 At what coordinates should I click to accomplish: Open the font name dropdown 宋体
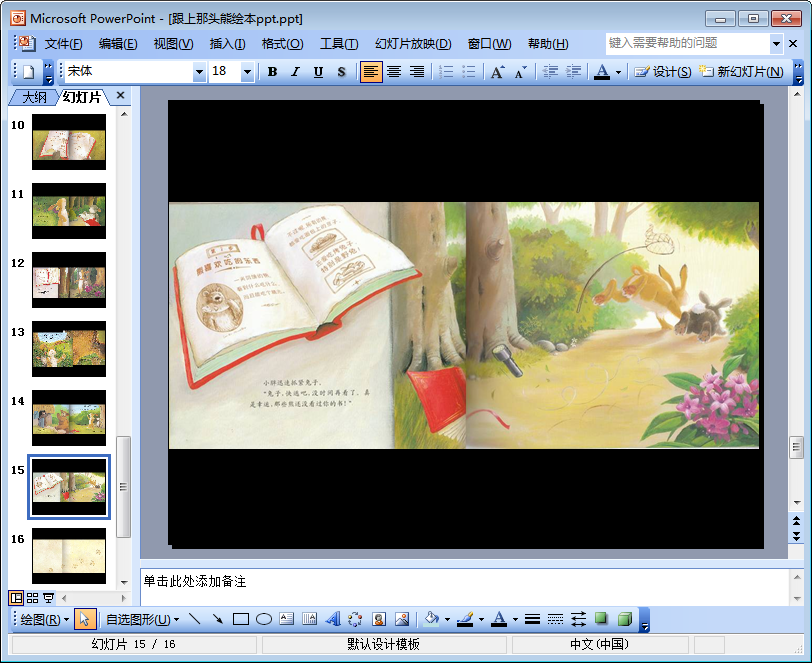pos(199,72)
